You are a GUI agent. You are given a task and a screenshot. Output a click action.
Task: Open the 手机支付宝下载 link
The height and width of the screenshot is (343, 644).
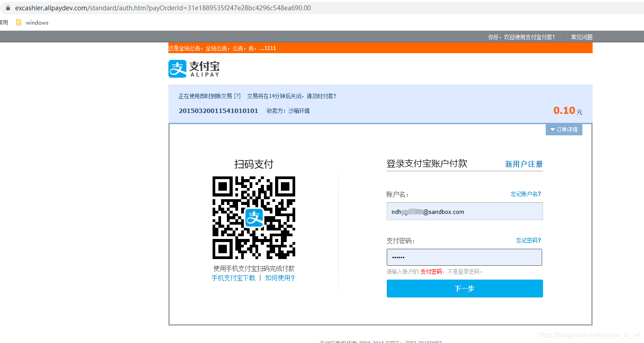point(234,278)
